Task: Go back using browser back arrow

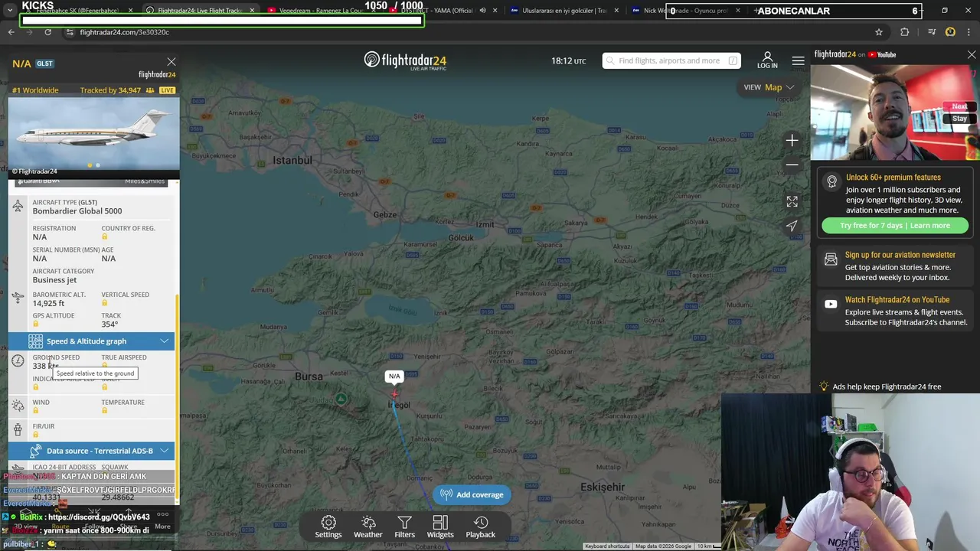Action: pos(11,32)
